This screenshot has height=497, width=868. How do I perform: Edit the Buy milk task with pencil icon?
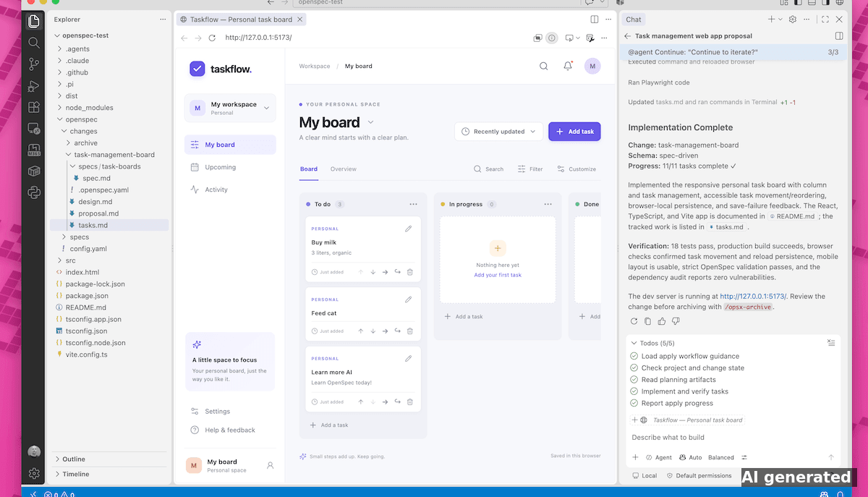tap(409, 229)
